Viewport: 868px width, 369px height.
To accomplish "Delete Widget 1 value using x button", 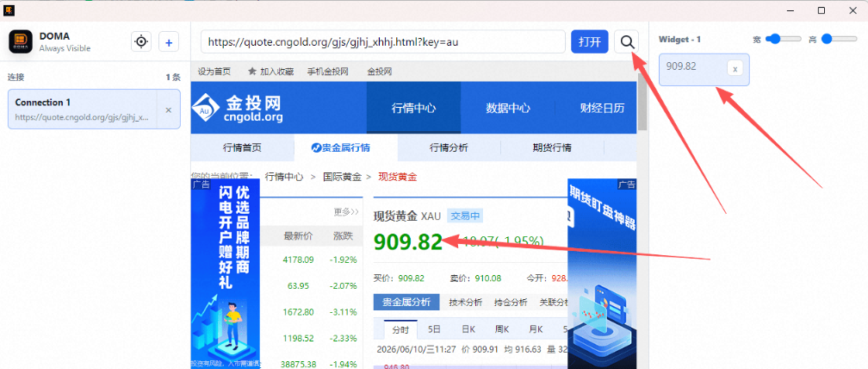I will click(735, 69).
